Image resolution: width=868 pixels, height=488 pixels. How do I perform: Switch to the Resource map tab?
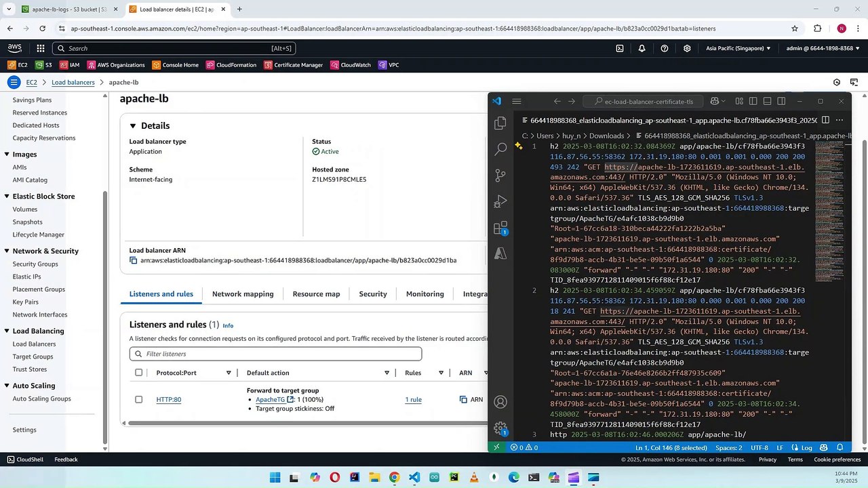[x=316, y=294]
